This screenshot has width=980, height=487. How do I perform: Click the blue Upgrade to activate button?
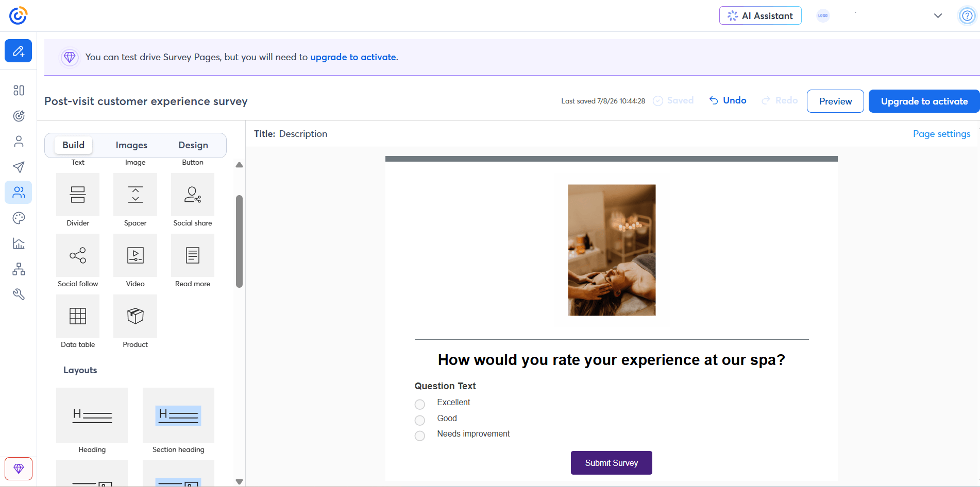(924, 101)
